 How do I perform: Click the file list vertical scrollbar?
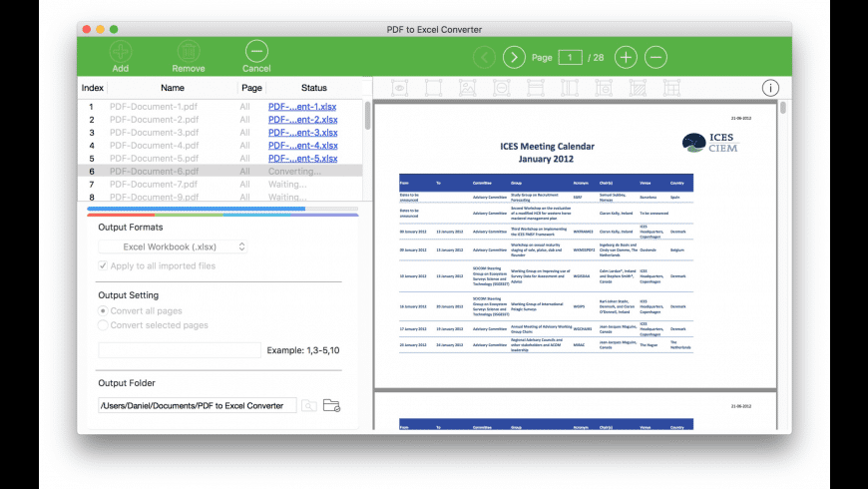[x=367, y=116]
